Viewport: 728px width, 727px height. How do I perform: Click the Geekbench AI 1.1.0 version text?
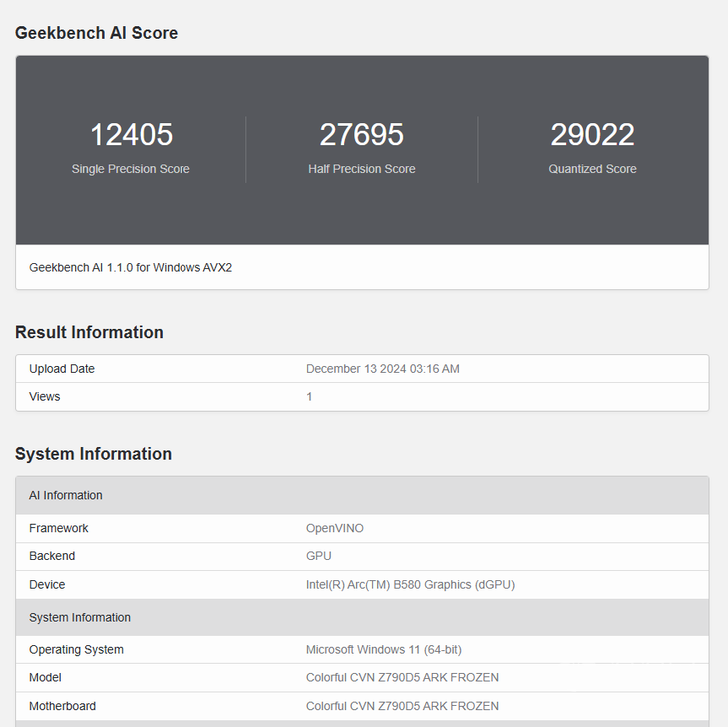131,267
